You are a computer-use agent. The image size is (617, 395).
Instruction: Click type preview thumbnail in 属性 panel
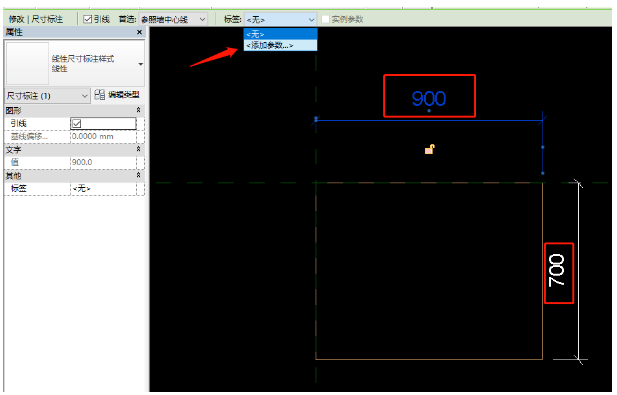28,63
